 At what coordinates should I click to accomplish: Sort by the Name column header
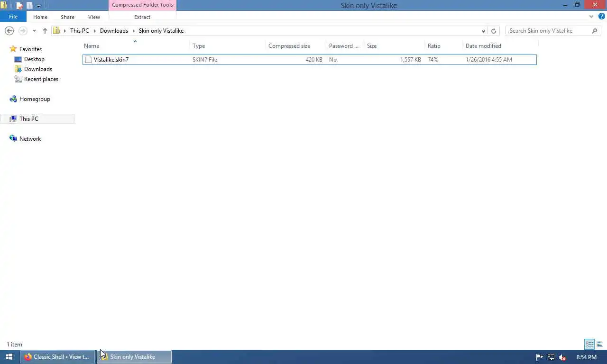[136, 46]
